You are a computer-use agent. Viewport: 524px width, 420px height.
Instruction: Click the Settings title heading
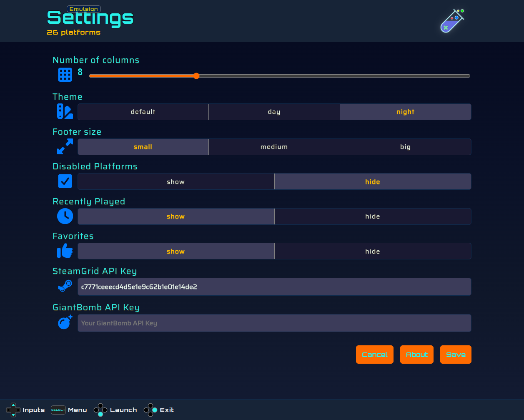[90, 18]
